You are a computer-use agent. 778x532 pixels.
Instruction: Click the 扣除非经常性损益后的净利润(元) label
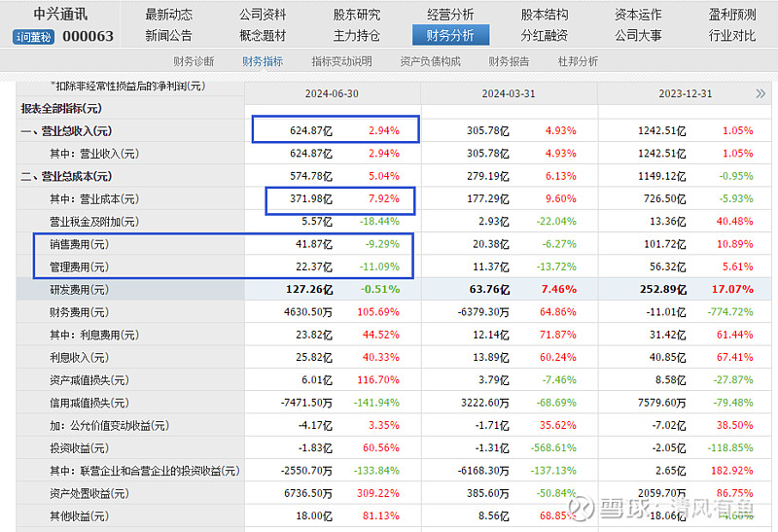pos(128,87)
